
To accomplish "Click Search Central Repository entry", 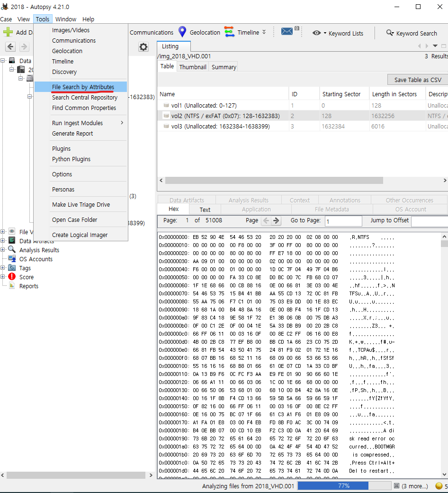I will pos(81,98).
